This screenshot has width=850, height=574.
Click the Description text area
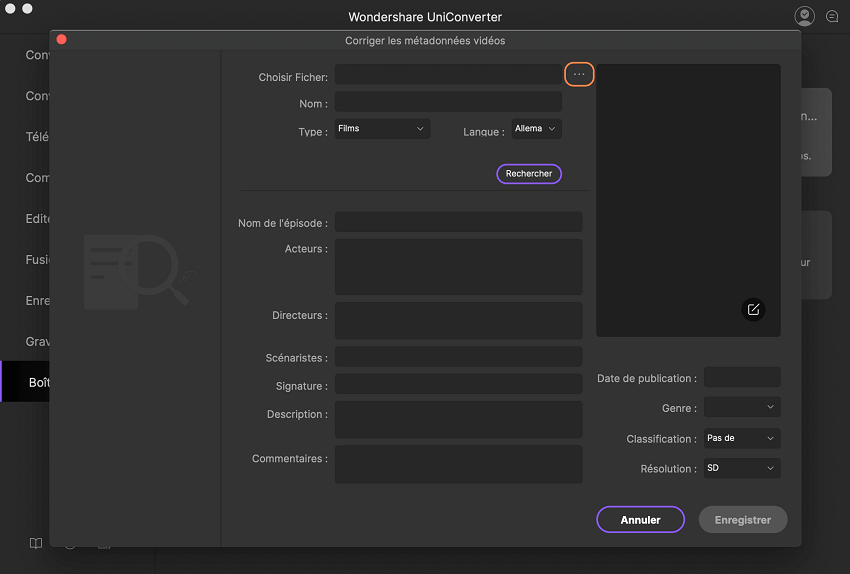coord(459,420)
